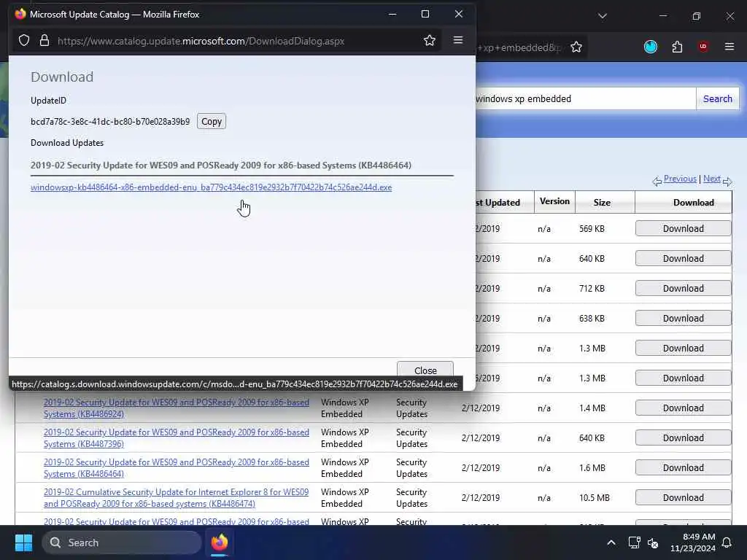The height and width of the screenshot is (560, 747).
Task: Bookmark the main window page with star icon
Action: pos(576,47)
